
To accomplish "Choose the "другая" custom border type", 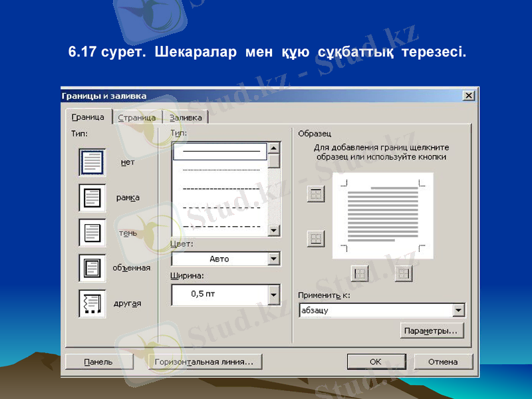I will pyautogui.click(x=92, y=303).
